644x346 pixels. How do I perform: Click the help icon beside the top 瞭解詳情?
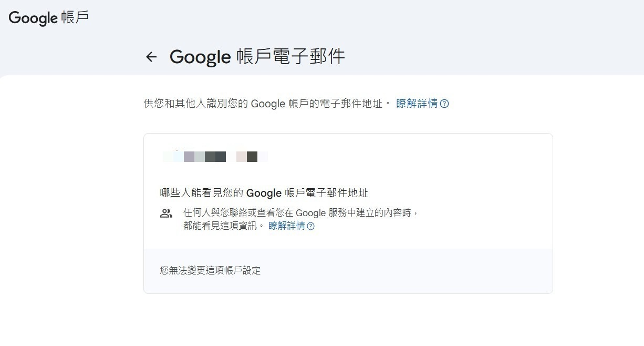tap(444, 104)
